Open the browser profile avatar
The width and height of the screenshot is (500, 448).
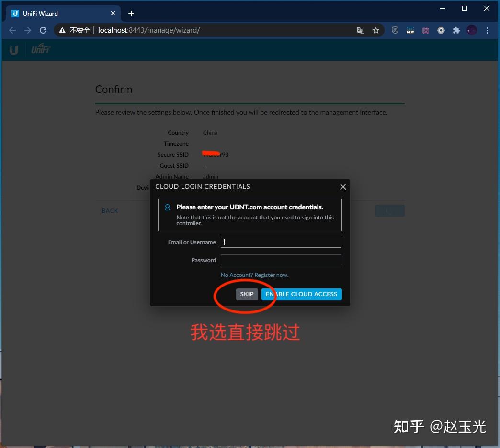point(472,30)
